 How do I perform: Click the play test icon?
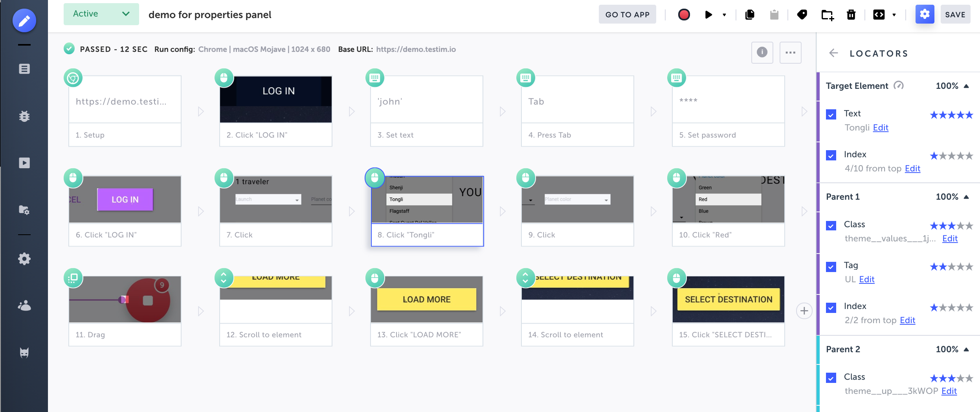708,15
